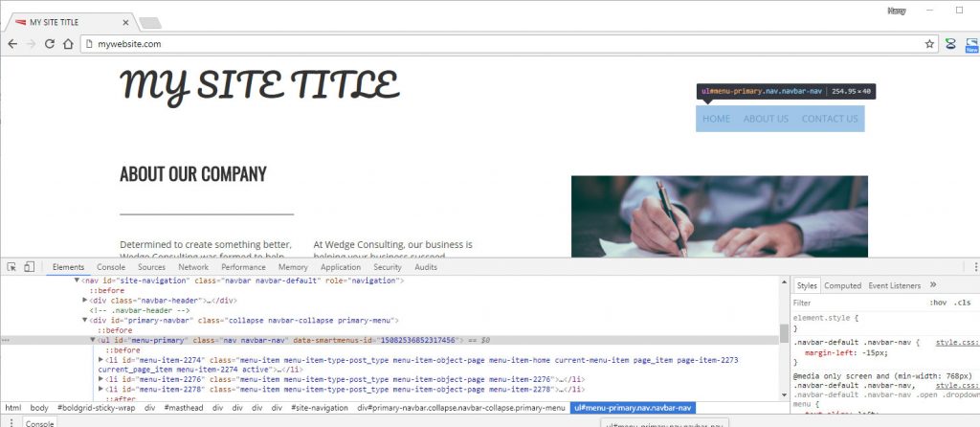Screen dimensions: 980x427
Task: Click the blue New extension icon
Action: 972,44
